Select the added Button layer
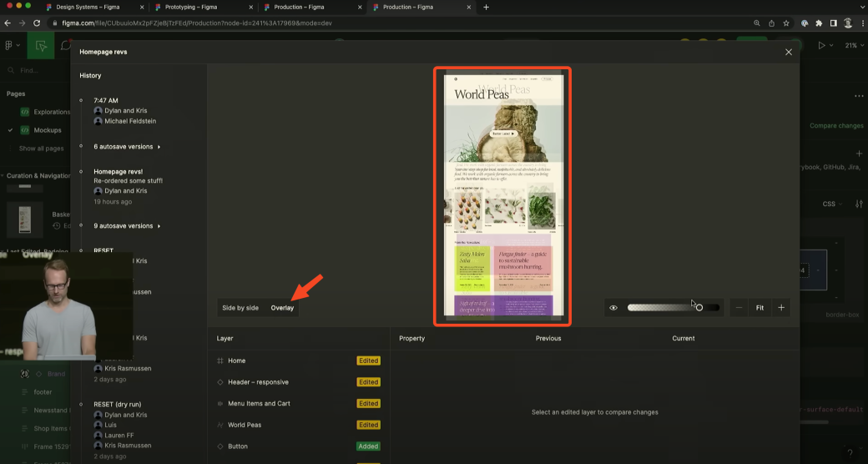This screenshot has width=868, height=464. (238, 446)
